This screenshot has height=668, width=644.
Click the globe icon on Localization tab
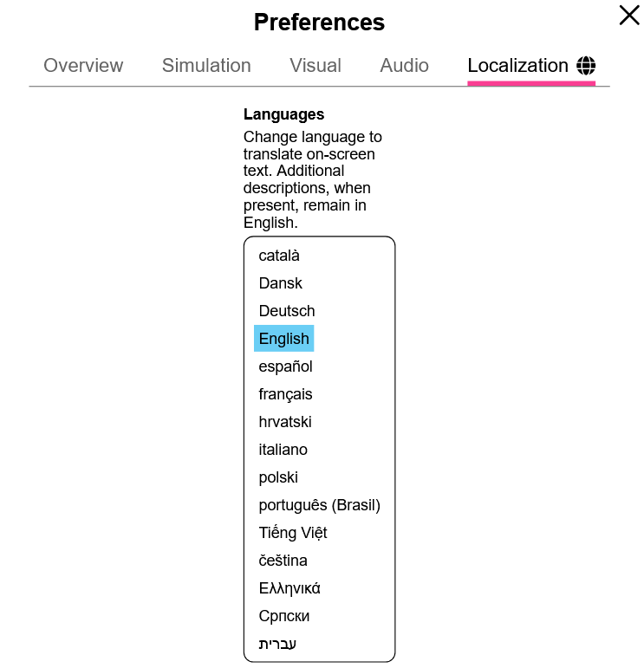(x=586, y=66)
